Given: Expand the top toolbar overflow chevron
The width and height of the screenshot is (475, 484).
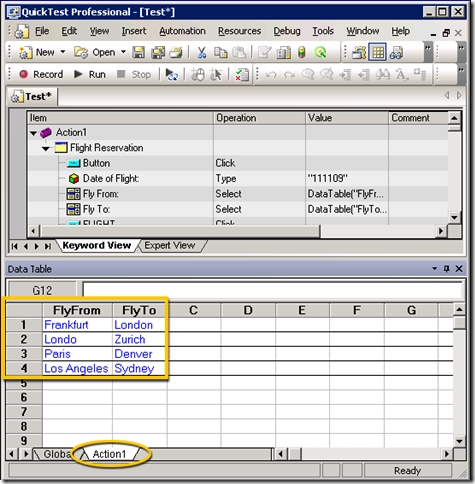Looking at the screenshot, I should (427, 52).
